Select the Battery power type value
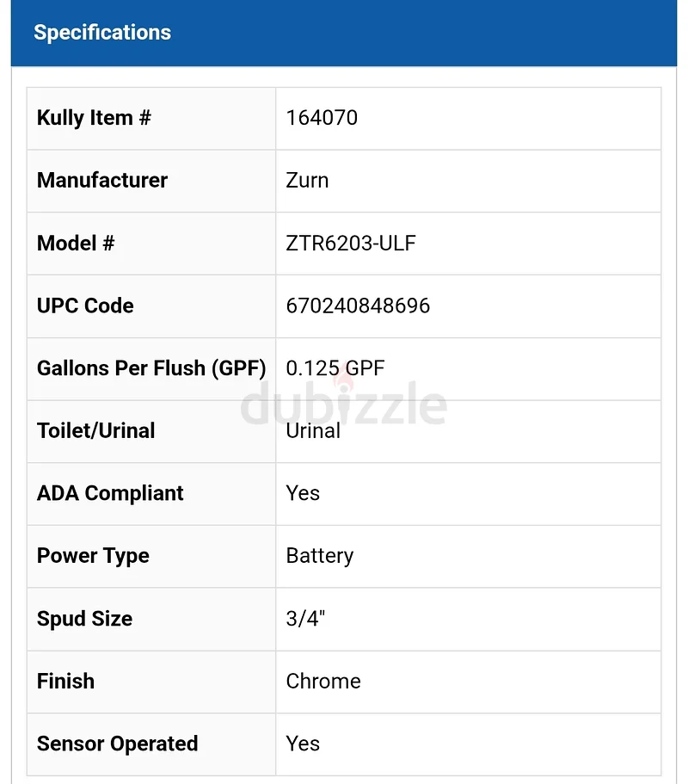Screen dimensions: 688x784 pos(320,556)
